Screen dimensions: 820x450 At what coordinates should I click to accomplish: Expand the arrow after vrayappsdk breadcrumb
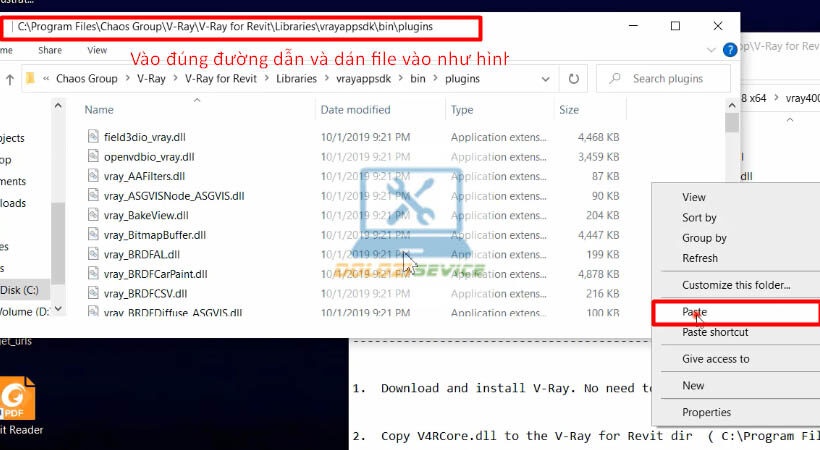[x=401, y=79]
